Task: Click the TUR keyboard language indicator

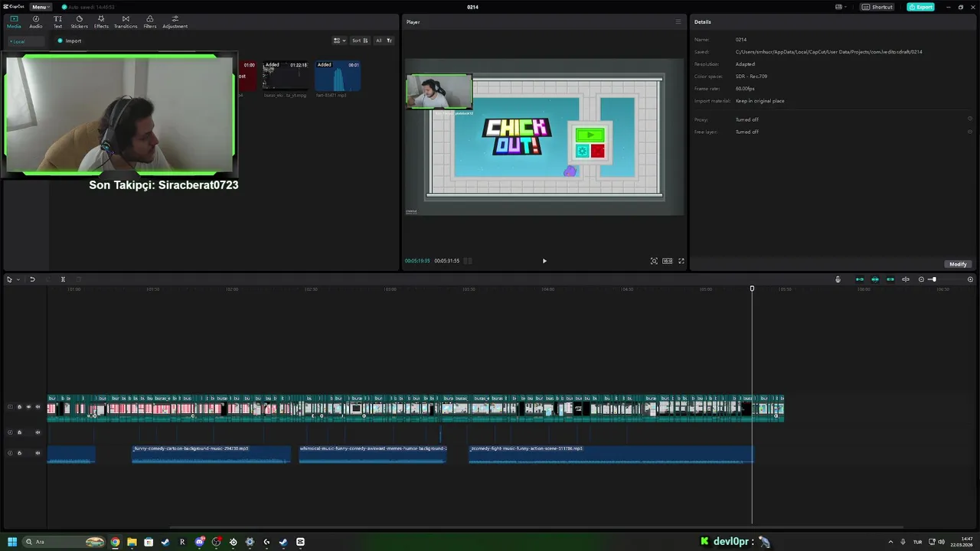Action: (x=917, y=542)
